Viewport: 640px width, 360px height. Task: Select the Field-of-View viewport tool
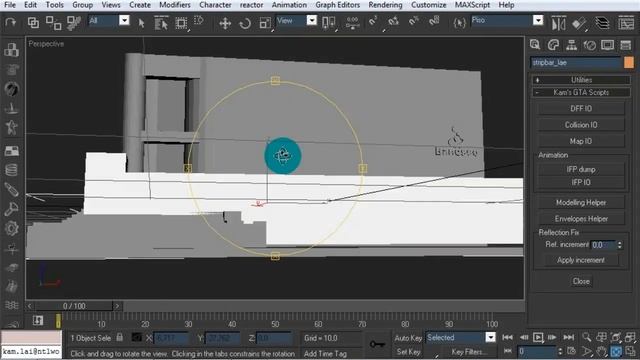point(587,351)
